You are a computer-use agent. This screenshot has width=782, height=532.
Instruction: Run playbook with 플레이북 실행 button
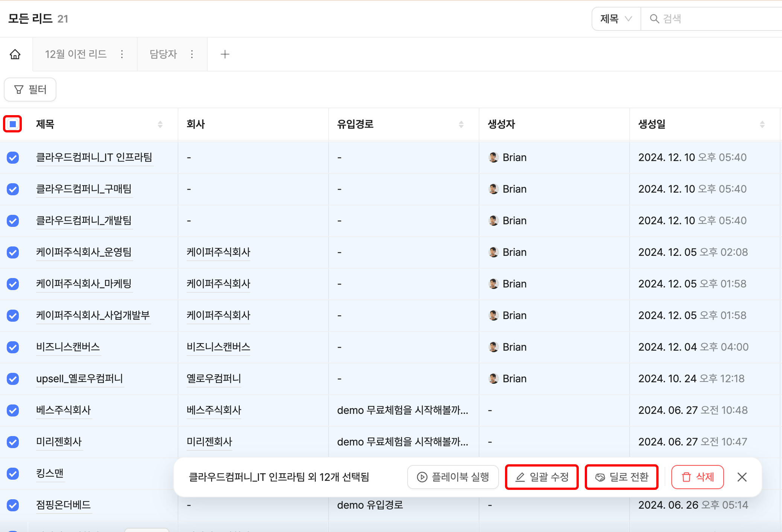point(453,477)
